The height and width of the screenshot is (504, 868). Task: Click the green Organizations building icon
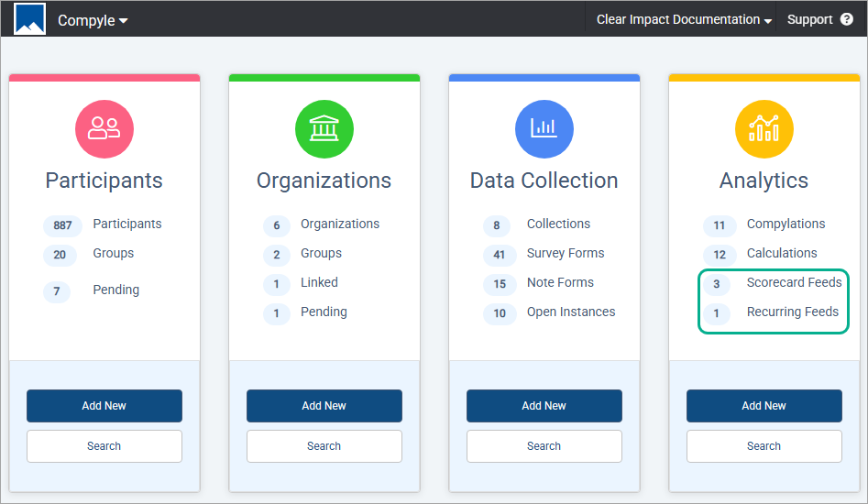pyautogui.click(x=324, y=129)
